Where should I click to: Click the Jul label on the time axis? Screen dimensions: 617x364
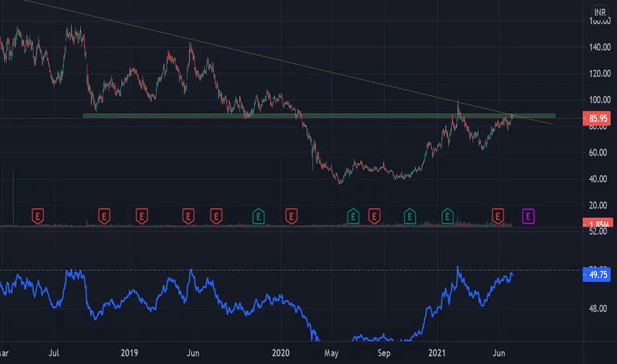(x=54, y=353)
